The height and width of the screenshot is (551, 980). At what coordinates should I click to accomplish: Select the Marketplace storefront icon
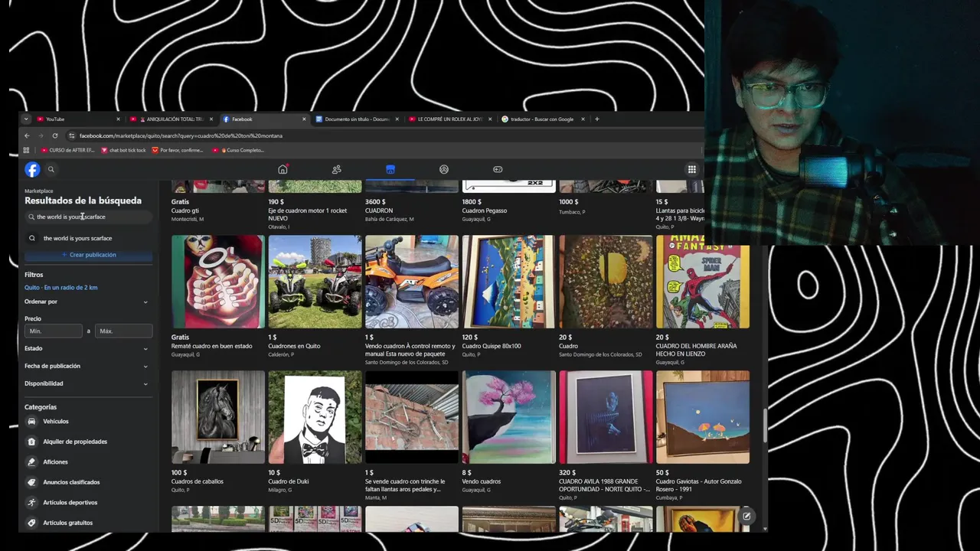click(390, 169)
